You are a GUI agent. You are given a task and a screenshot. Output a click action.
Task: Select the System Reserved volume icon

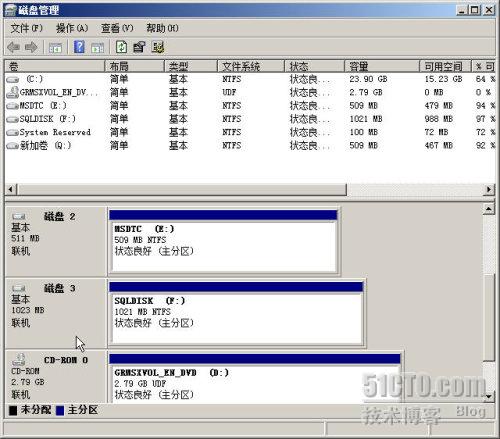tap(12, 133)
